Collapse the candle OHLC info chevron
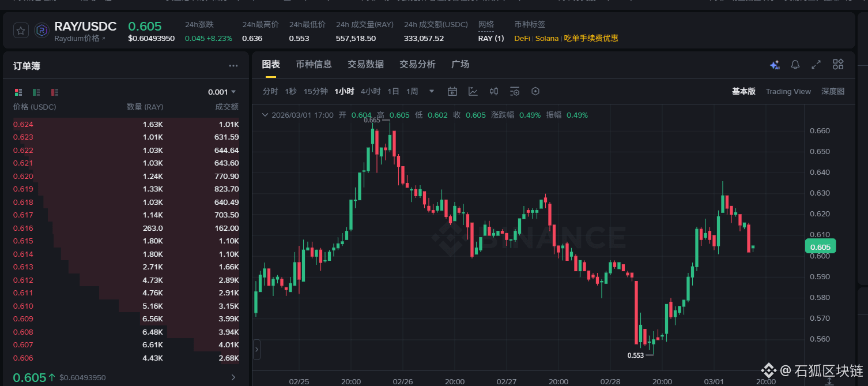Screen dimensions: 868x386 click(x=265, y=115)
